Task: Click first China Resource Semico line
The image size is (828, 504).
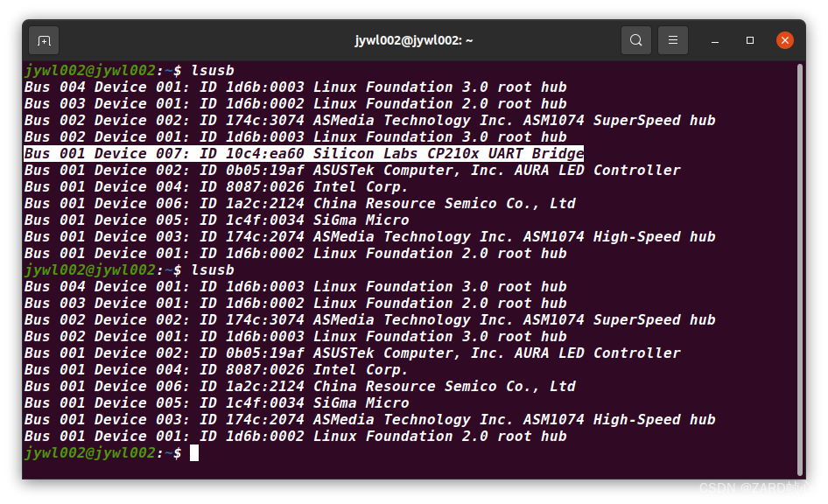Action: click(299, 204)
